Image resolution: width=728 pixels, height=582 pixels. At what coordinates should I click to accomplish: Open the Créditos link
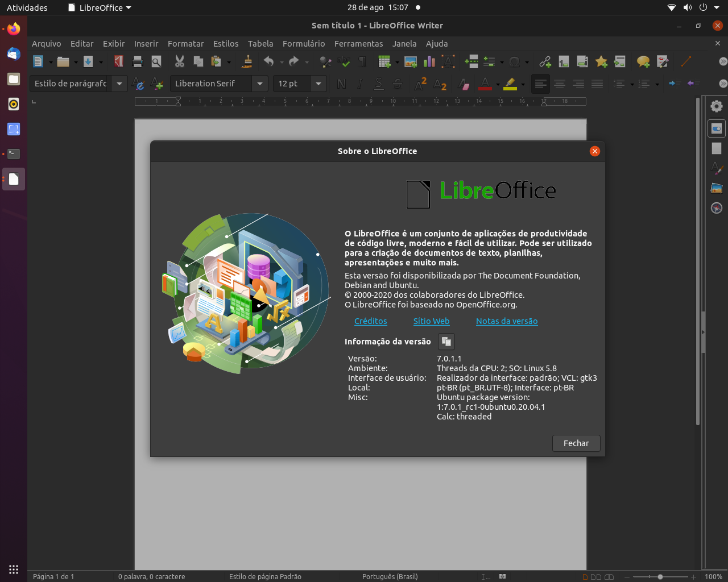371,321
